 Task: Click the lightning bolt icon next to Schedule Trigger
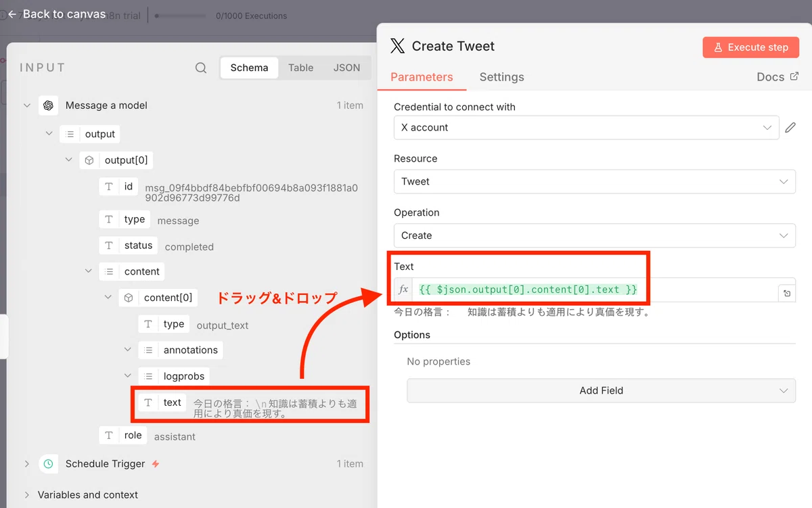(x=156, y=464)
